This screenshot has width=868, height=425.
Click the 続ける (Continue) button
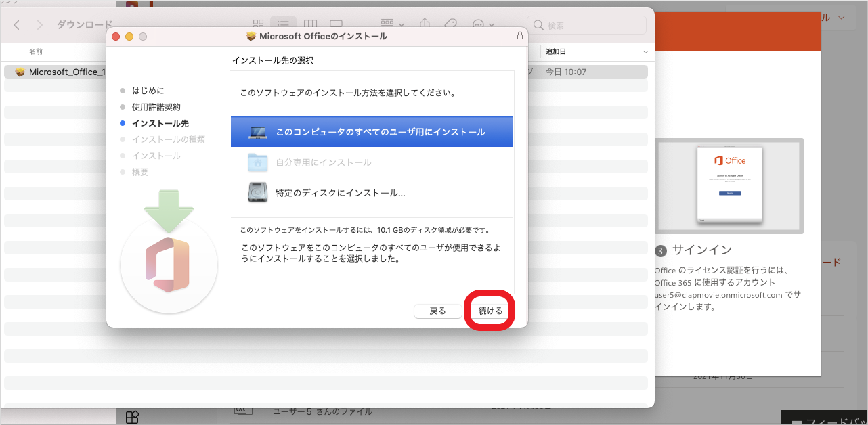490,311
